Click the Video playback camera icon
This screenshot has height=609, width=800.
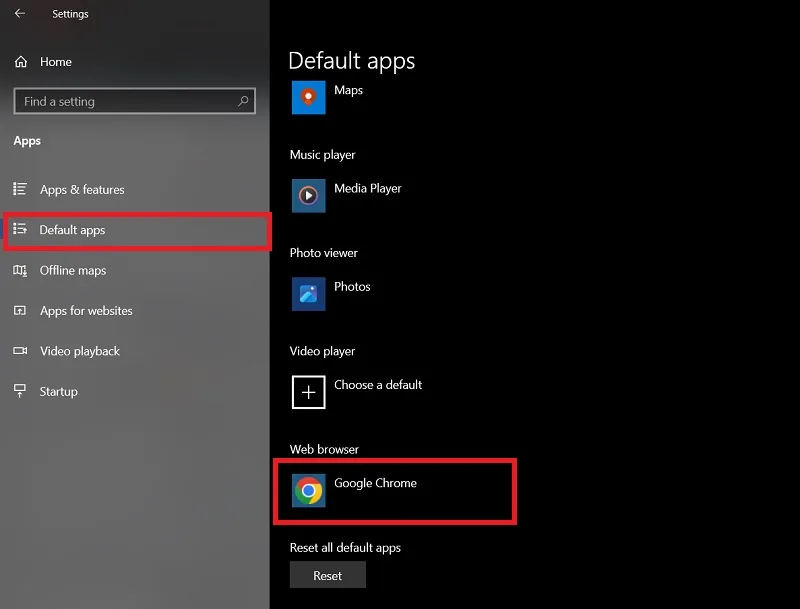click(20, 351)
